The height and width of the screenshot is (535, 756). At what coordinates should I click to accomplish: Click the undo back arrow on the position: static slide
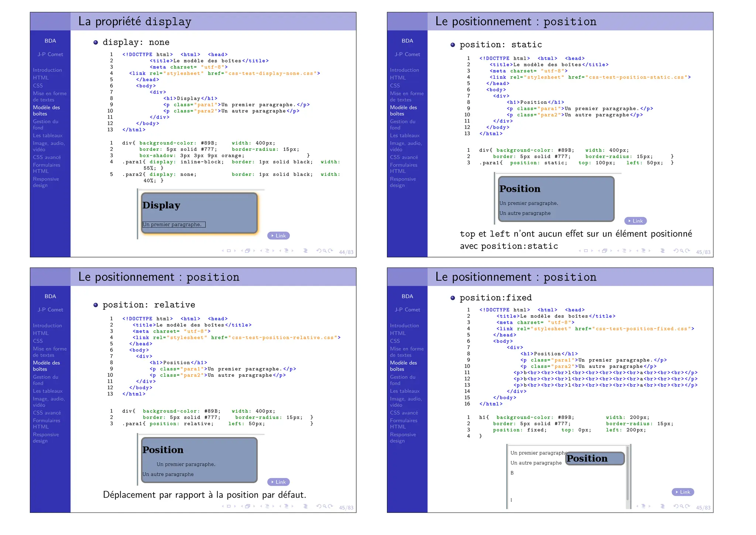676,251
